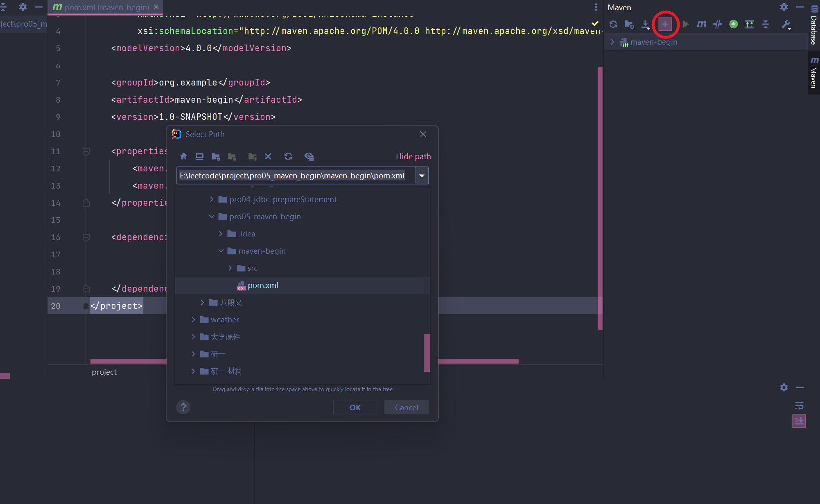Click OK button in Select Path
The image size is (820, 504).
tap(355, 407)
